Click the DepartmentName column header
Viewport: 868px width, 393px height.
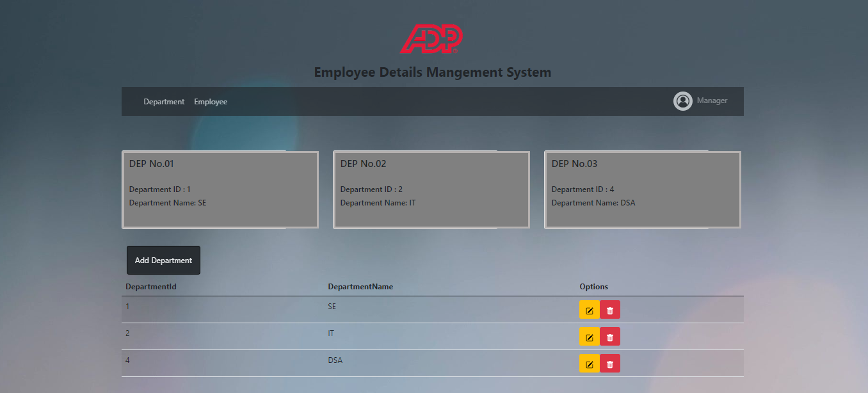(x=360, y=286)
